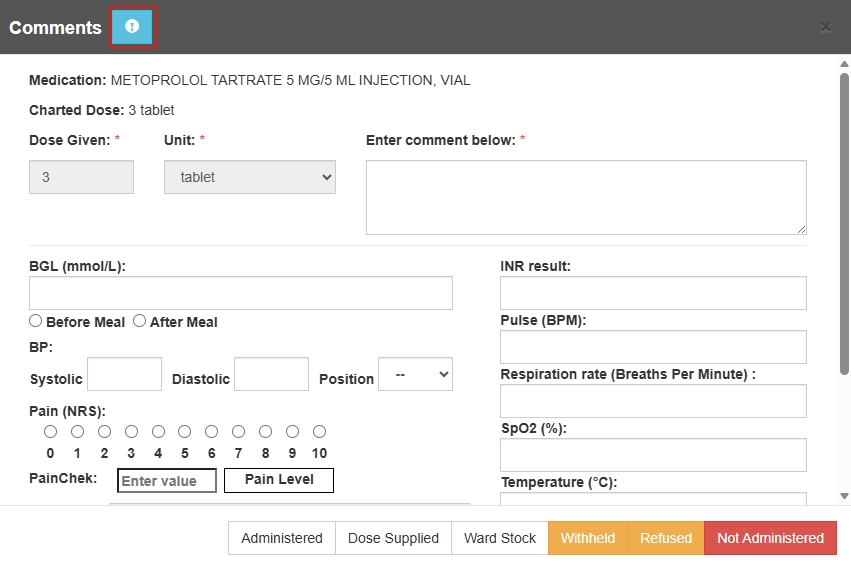Open the Unit dropdown showing tablet
Viewport: 851px width, 568px height.
250,177
